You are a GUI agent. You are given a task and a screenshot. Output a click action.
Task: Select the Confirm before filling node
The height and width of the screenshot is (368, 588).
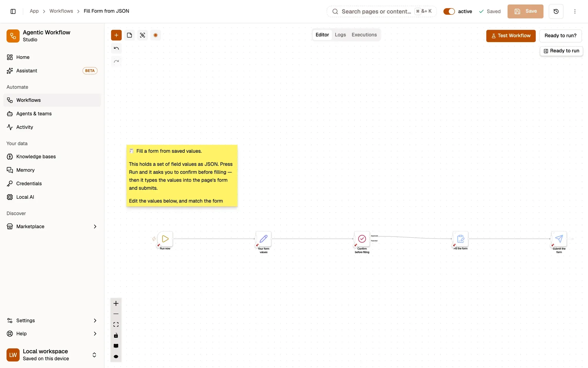[x=362, y=239]
